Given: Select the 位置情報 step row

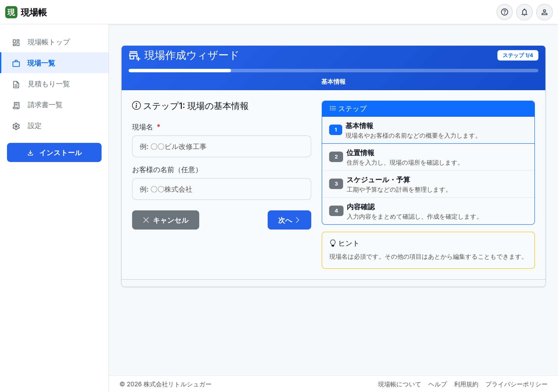Looking at the screenshot, I should click(x=428, y=157).
